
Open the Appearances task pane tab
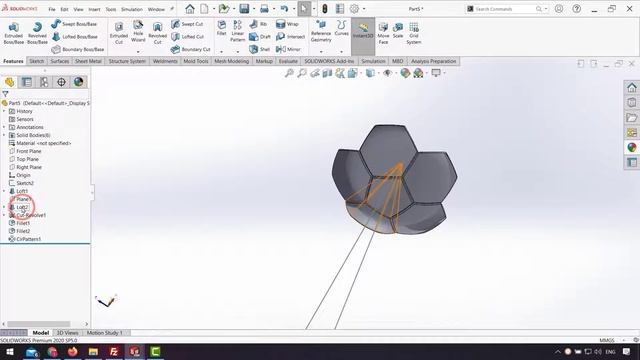[631, 147]
